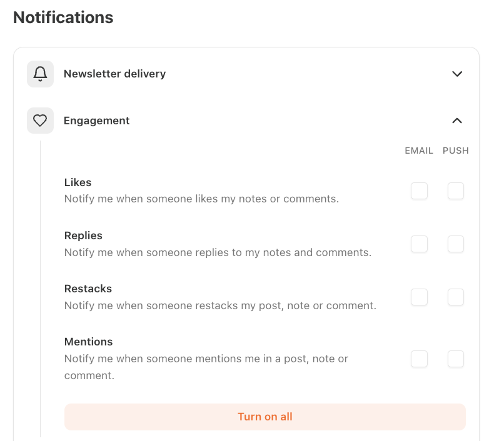The image size is (504, 441).
Task: Turn on push alerts for Restacks
Action: point(456,297)
